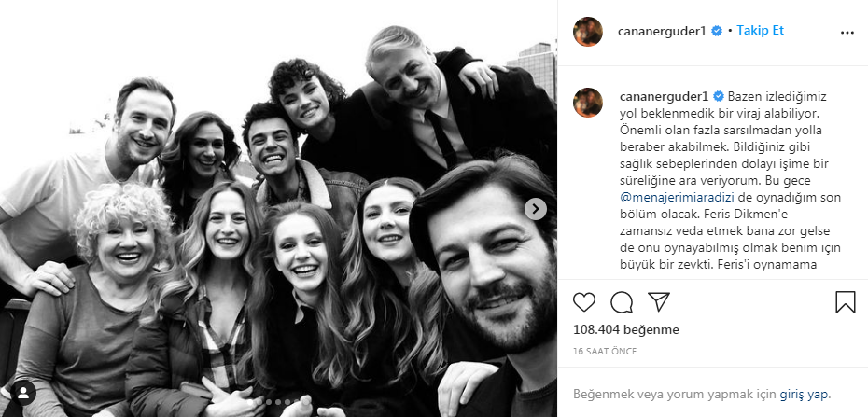Open the profile avatar in the post header
The width and height of the screenshot is (868, 417).
[x=588, y=31]
